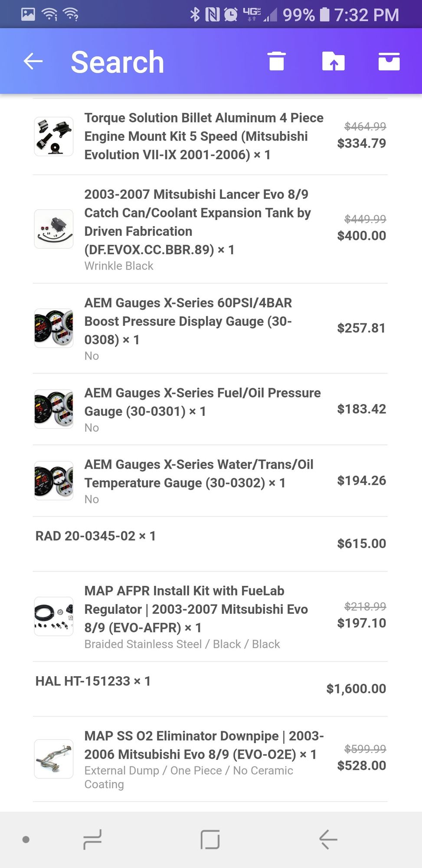This screenshot has width=422, height=868.
Task: Select the HAL HT-151233 line item
Action: coord(93,681)
